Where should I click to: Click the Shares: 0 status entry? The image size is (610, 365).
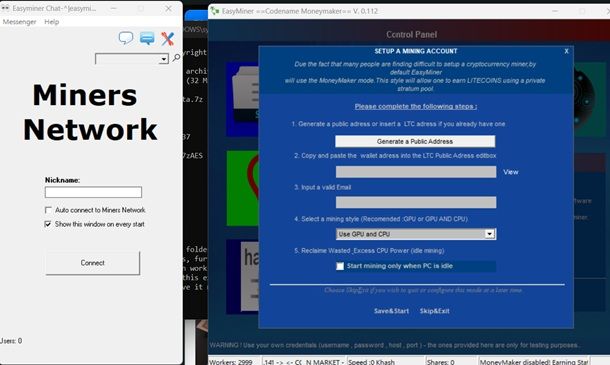tap(440, 362)
